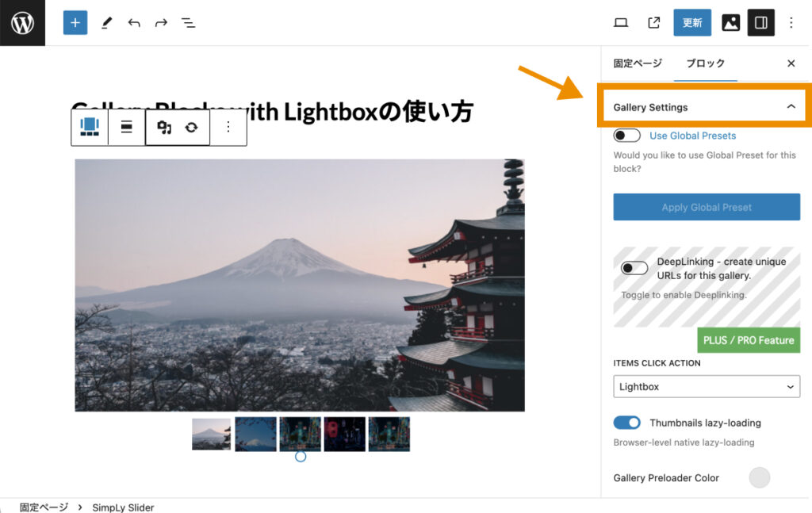Click the preview device laptop icon

pos(621,22)
